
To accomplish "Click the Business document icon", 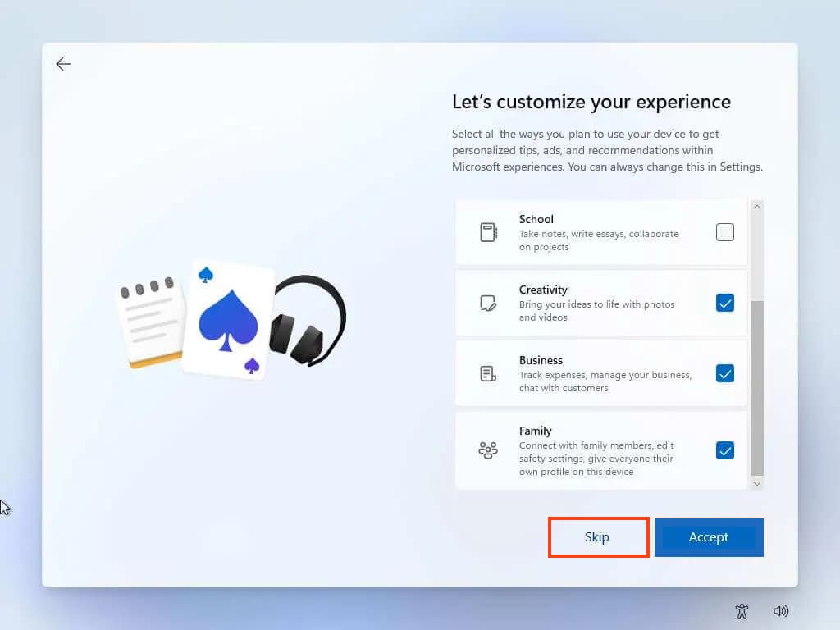I will point(488,373).
